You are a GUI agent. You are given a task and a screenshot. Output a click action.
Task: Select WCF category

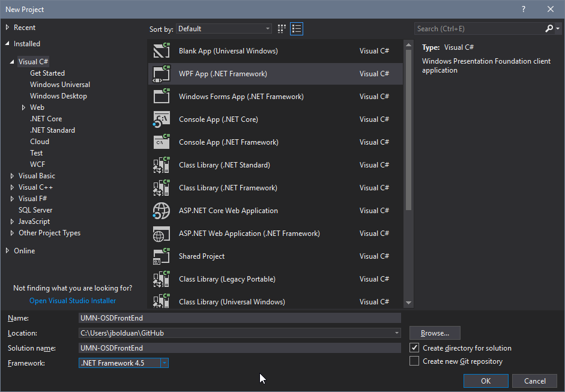(x=37, y=164)
